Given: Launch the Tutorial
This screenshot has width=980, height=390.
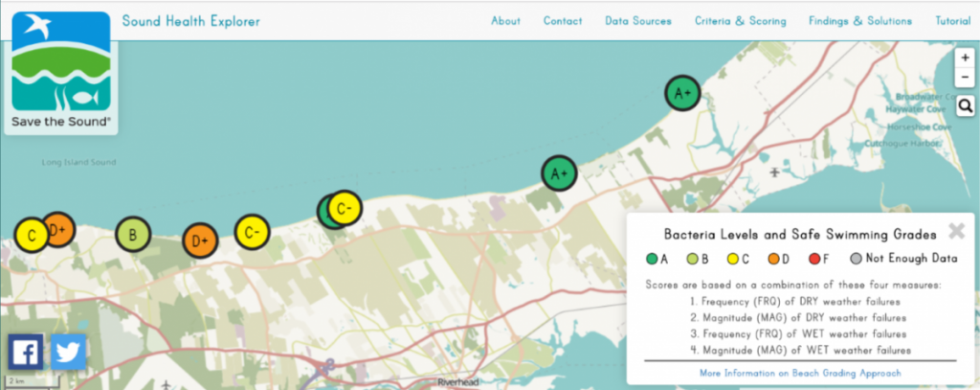Looking at the screenshot, I should (951, 21).
